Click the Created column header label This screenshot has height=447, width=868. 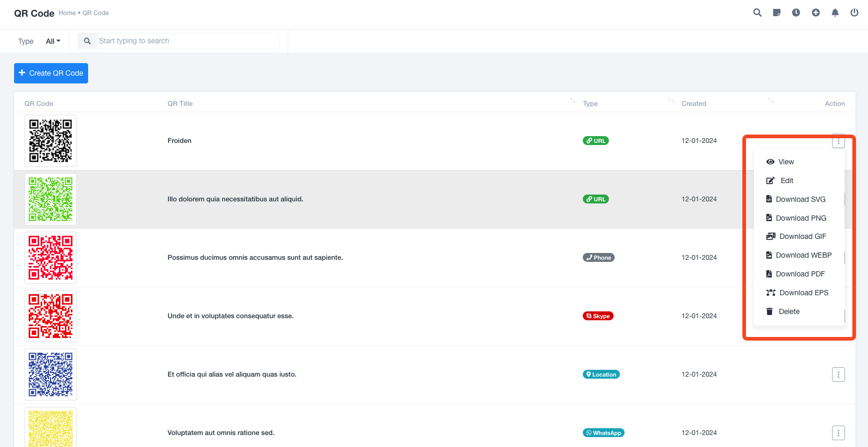coord(694,104)
